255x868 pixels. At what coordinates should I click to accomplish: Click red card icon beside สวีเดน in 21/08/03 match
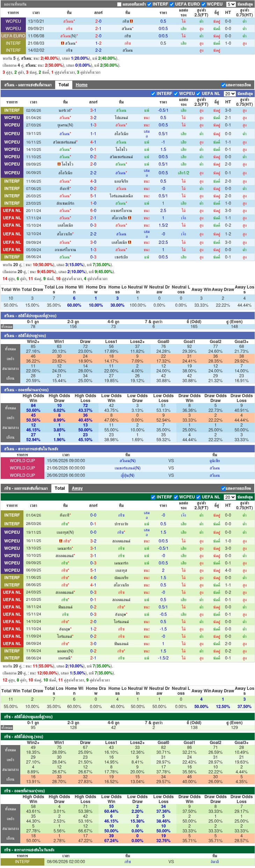pyautogui.click(x=62, y=43)
